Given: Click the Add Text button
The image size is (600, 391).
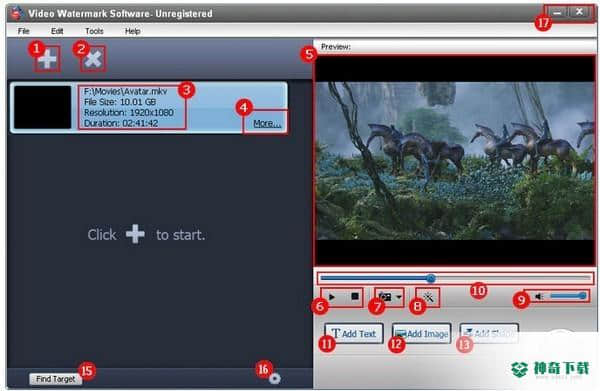Looking at the screenshot, I should (x=354, y=334).
